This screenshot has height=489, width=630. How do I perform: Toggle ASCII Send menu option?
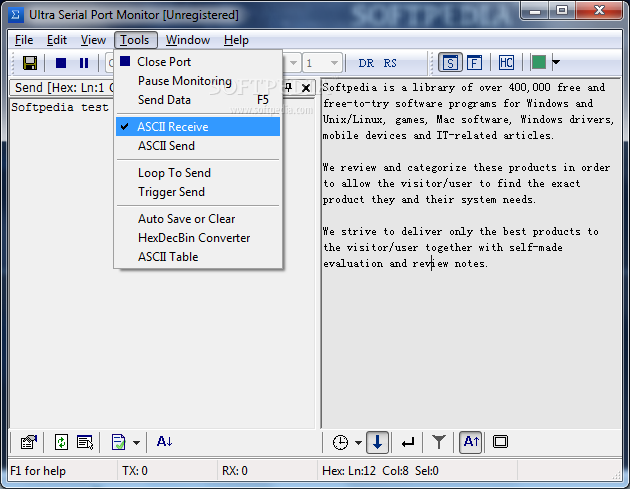point(198,145)
